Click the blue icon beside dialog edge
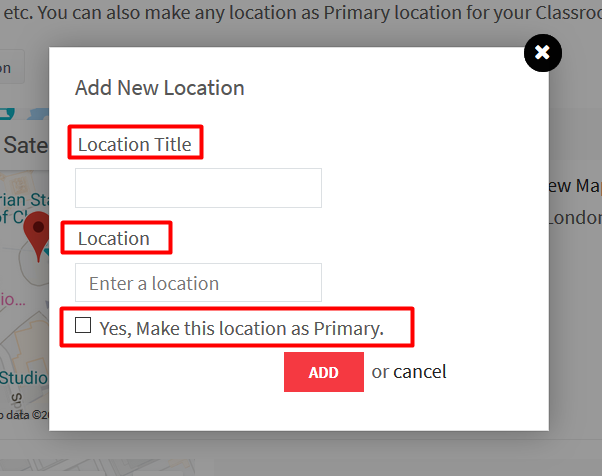Image resolution: width=602 pixels, height=476 pixels. pos(38,114)
